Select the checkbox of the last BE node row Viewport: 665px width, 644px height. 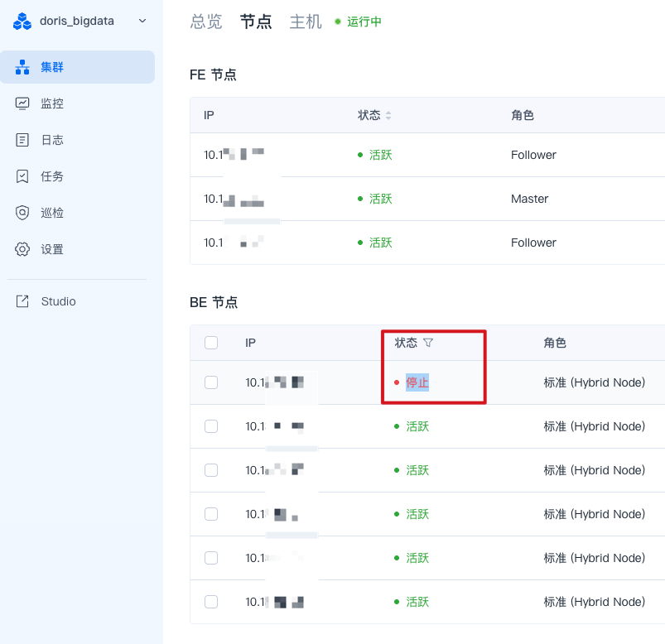coord(211,602)
